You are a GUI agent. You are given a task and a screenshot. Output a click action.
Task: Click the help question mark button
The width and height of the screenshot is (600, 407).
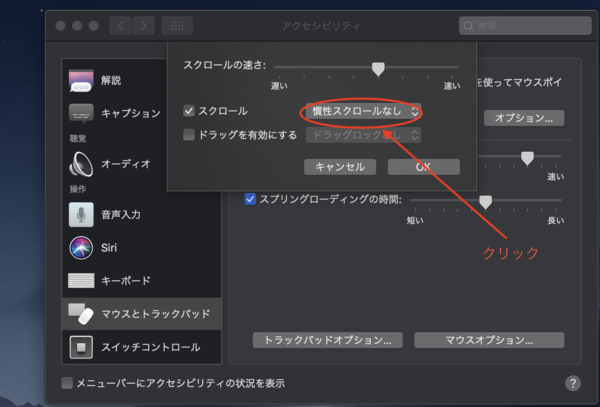573,383
